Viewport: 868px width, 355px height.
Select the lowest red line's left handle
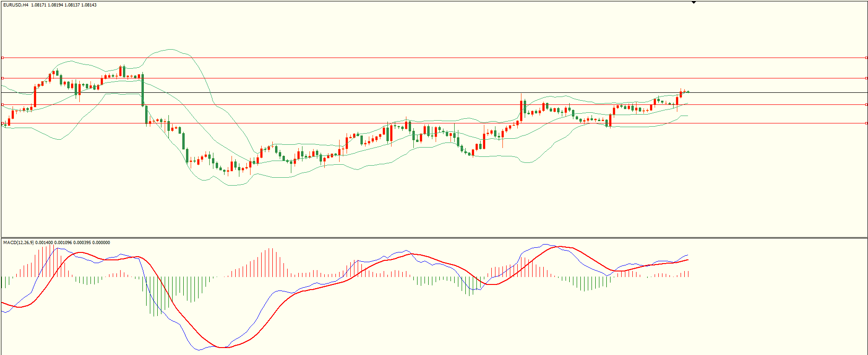2,123
